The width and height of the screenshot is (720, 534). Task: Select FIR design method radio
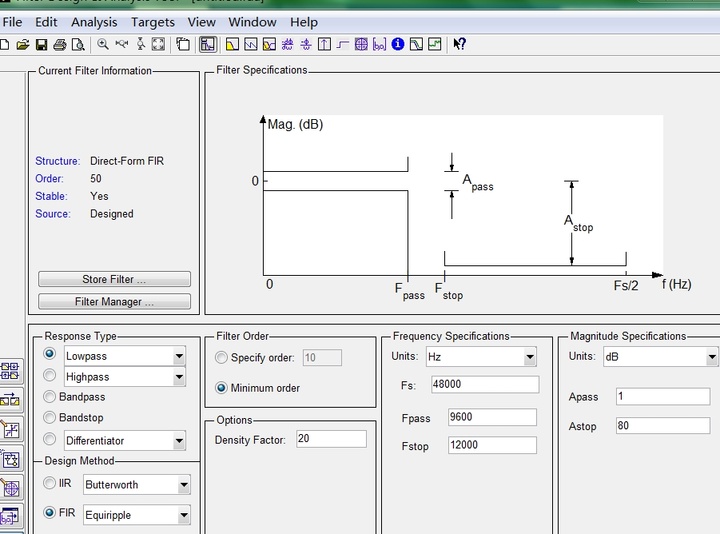point(50,512)
